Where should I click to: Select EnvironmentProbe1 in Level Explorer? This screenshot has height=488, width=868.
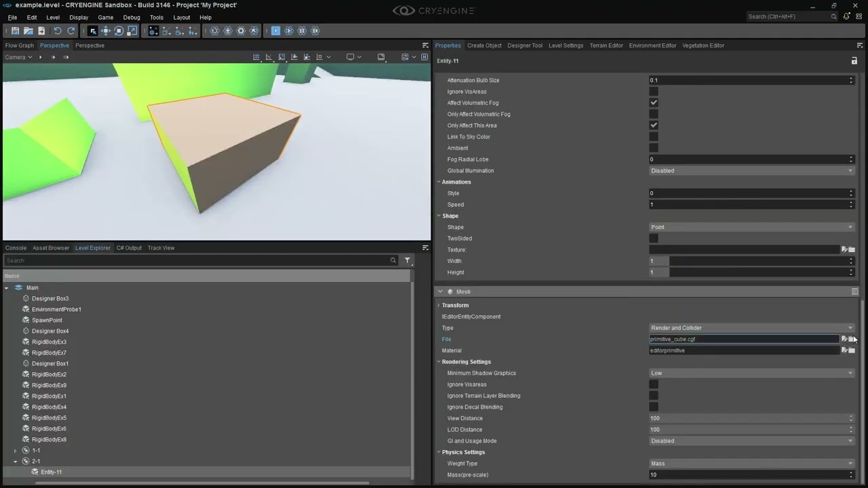pos(56,310)
